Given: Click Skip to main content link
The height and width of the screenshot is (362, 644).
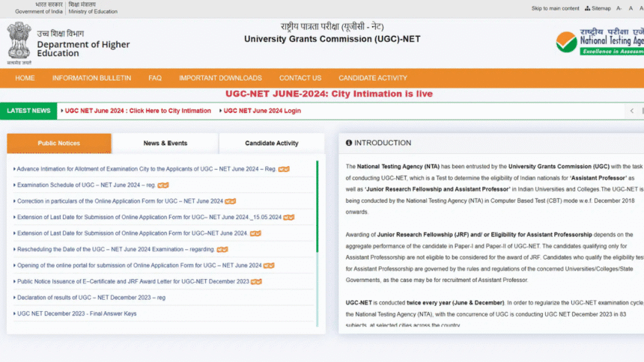Looking at the screenshot, I should tap(555, 8).
